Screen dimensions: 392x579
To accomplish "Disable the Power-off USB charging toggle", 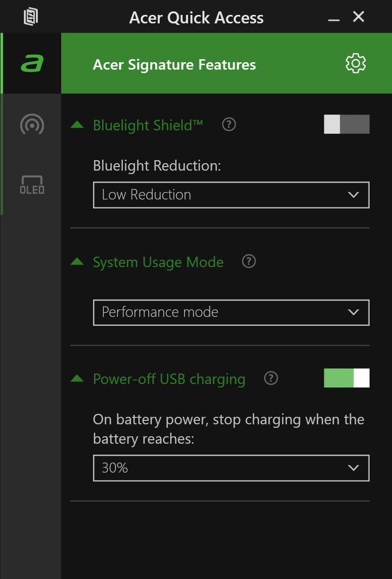I will coord(346,378).
